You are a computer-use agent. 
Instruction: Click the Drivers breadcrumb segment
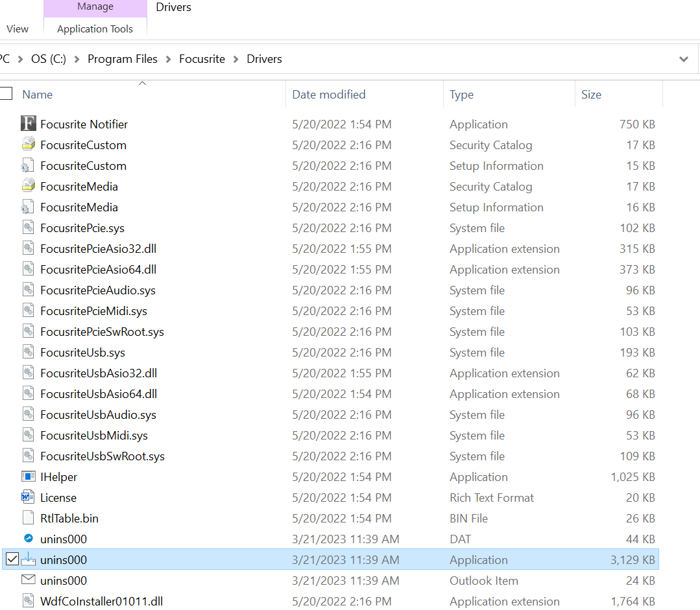pos(264,59)
